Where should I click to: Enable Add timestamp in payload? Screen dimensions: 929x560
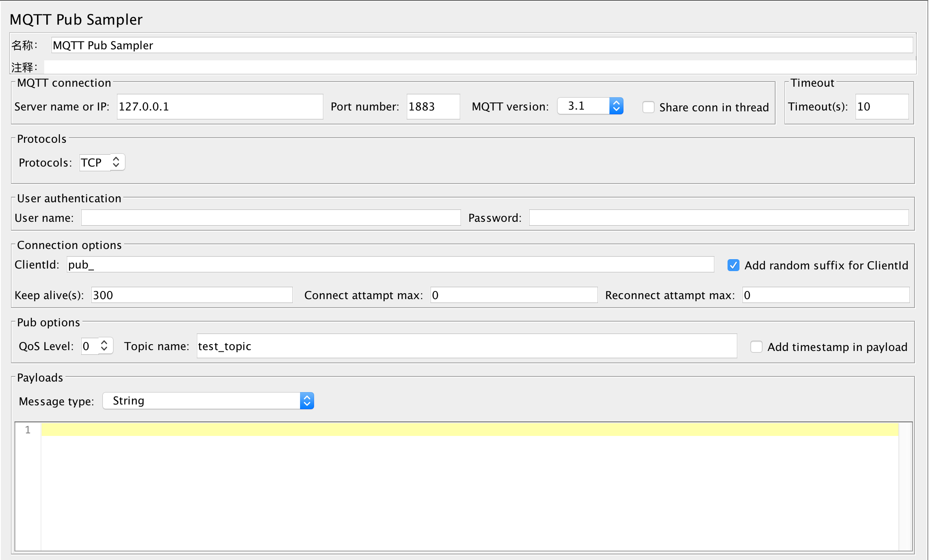(x=756, y=347)
